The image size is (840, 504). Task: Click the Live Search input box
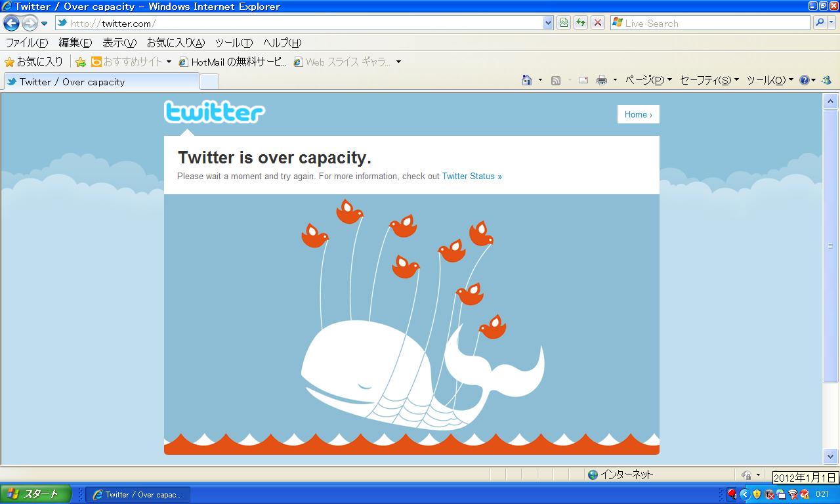click(710, 23)
